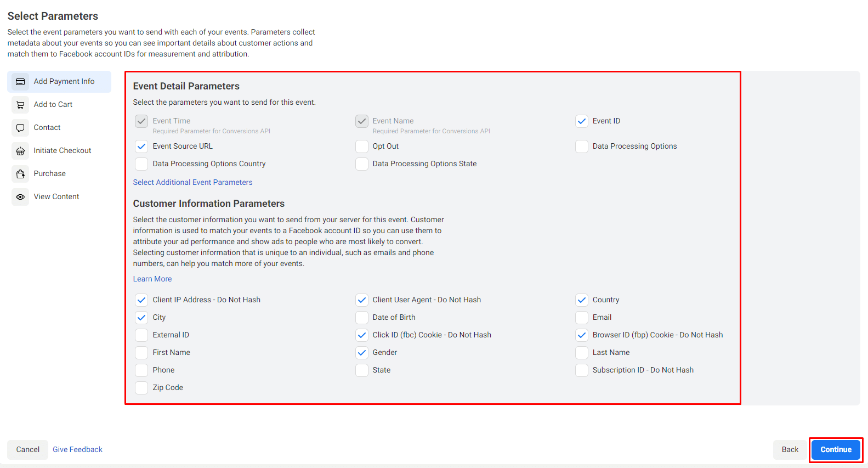Select the Add to Cart event label
This screenshot has height=468, width=868.
point(53,104)
